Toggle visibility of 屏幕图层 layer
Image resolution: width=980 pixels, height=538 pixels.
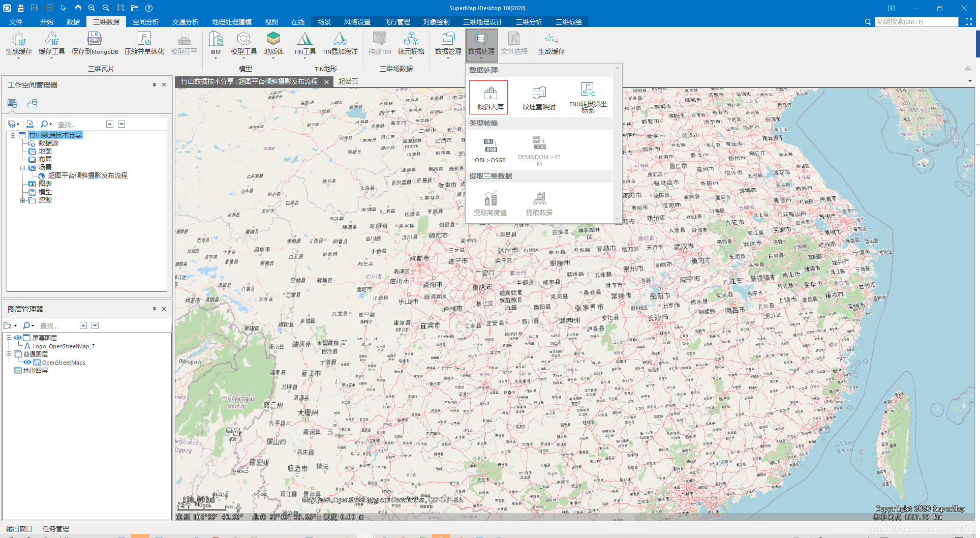click(18, 338)
